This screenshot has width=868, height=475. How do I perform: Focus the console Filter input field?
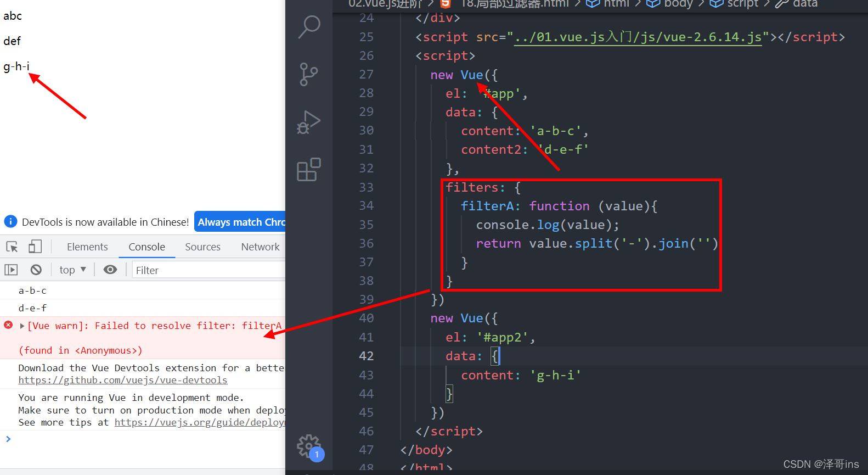208,270
